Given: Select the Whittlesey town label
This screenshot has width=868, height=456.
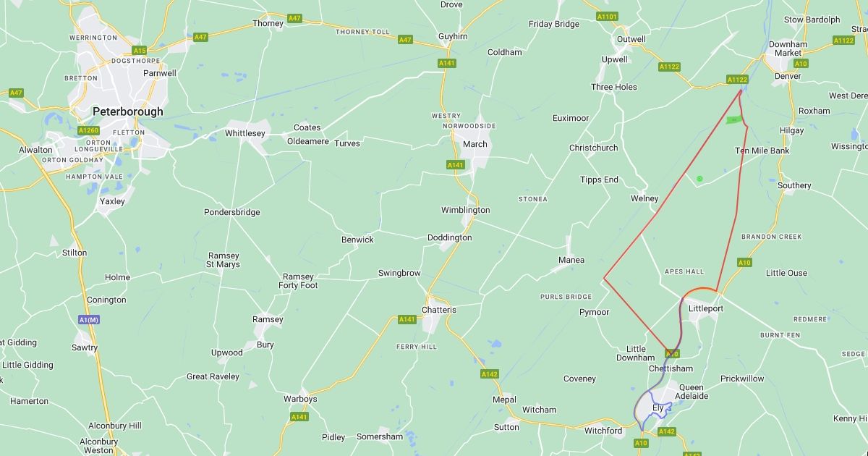Looking at the screenshot, I should [x=245, y=133].
